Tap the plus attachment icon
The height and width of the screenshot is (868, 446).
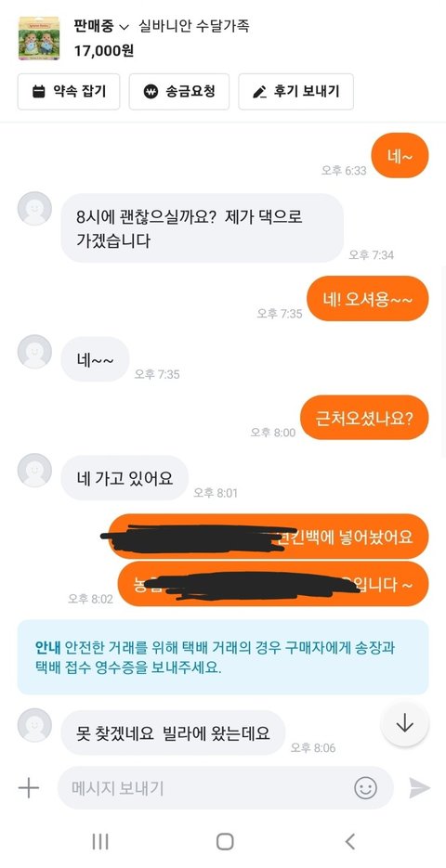pos(28,788)
